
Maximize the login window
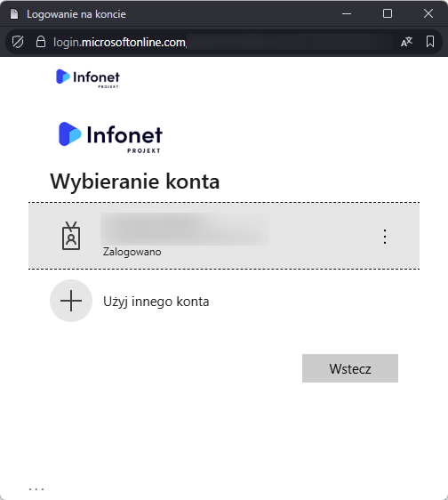point(388,13)
